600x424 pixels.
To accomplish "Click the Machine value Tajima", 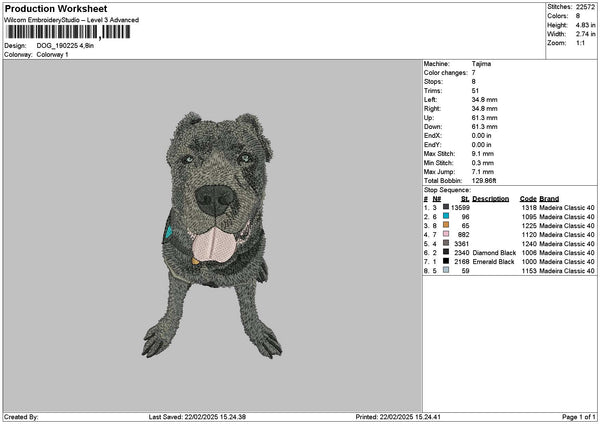I will [481, 63].
